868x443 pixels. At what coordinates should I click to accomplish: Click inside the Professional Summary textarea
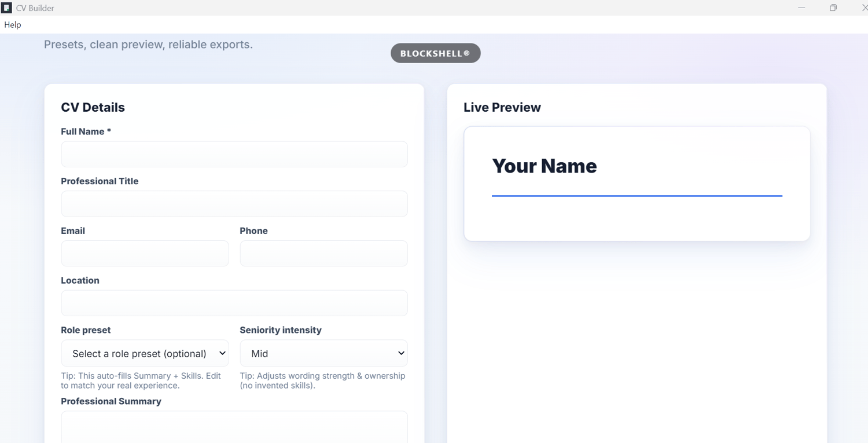point(234,427)
